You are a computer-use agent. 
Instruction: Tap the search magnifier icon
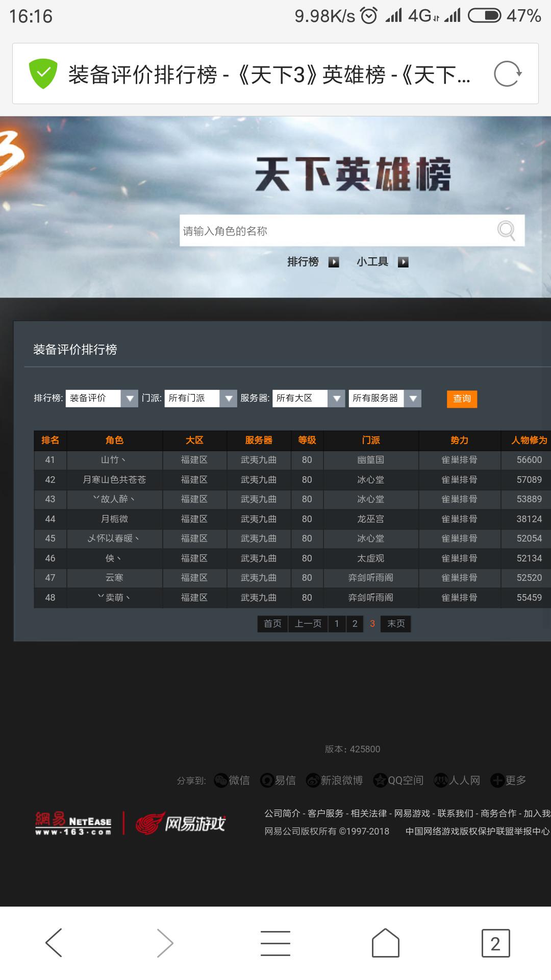pyautogui.click(x=506, y=230)
